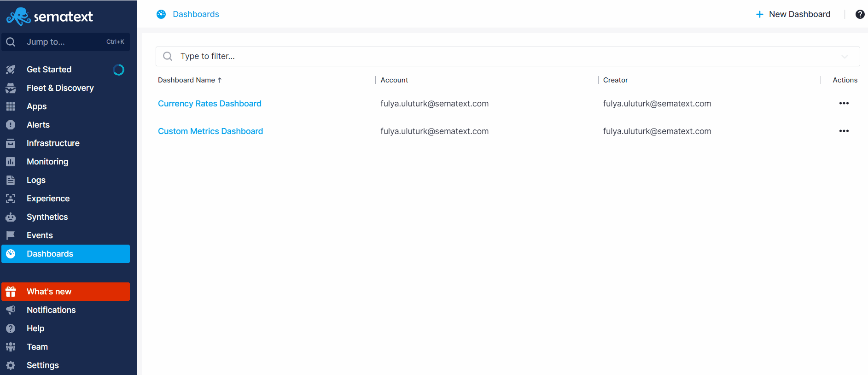The width and height of the screenshot is (868, 375).
Task: Click the What's new gift icon
Action: (11, 292)
